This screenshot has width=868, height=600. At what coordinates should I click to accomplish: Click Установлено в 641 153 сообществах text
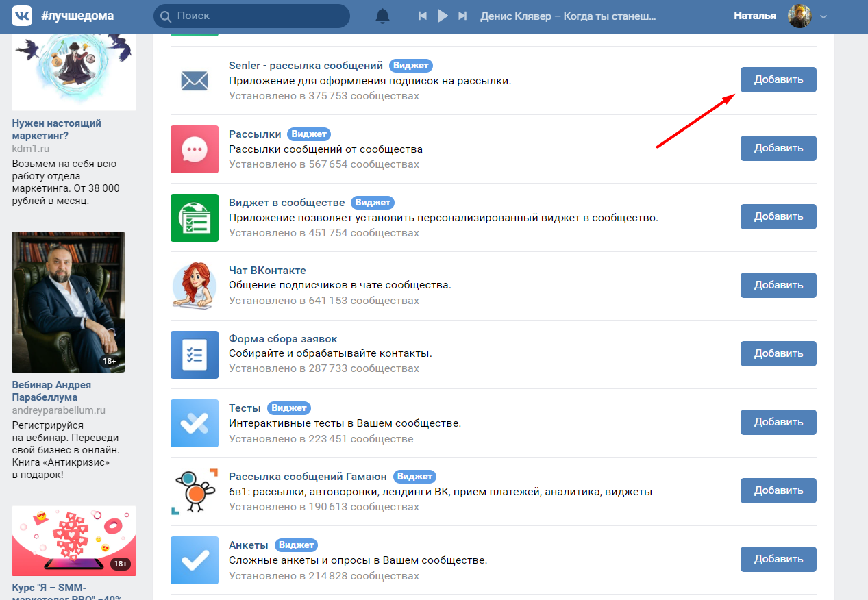[x=324, y=301]
